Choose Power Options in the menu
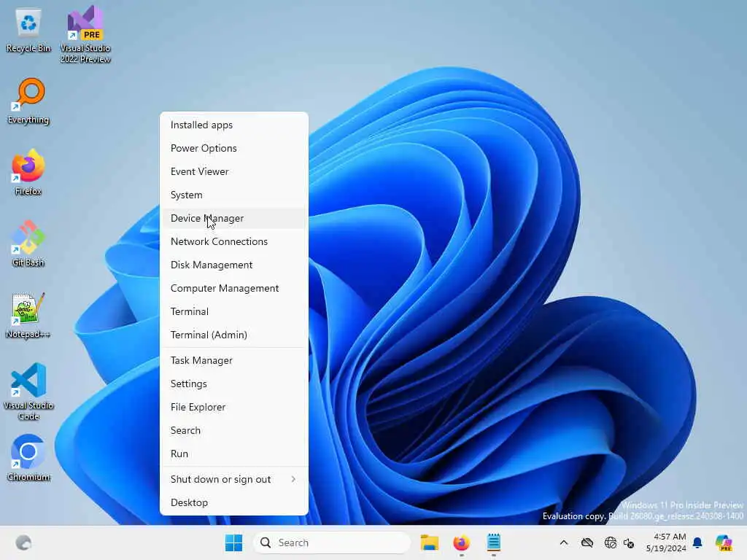Screen dimensions: 747x560 (234, 148)
